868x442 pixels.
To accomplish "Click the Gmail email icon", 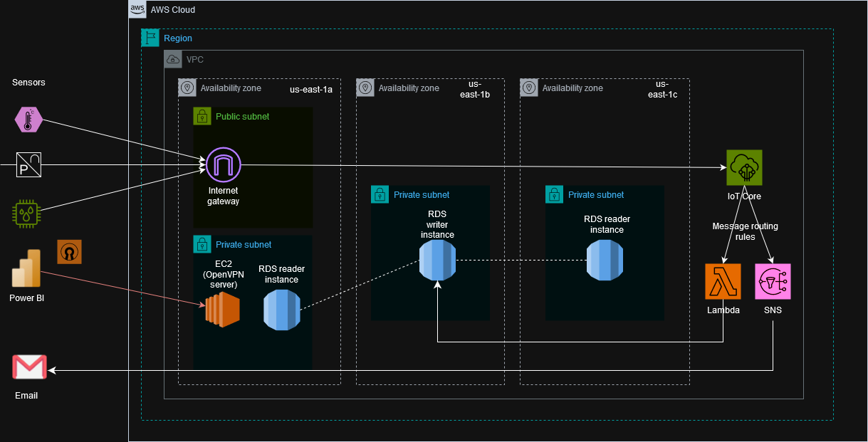I will coord(29,367).
